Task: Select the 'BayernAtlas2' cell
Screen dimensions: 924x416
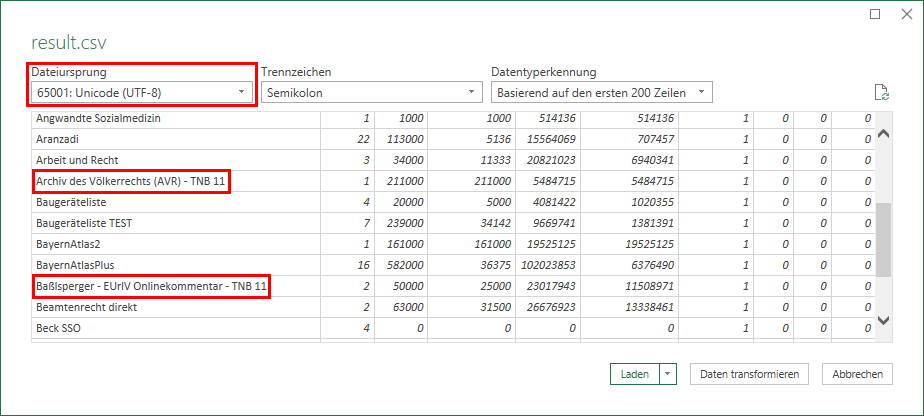Action: (176, 244)
